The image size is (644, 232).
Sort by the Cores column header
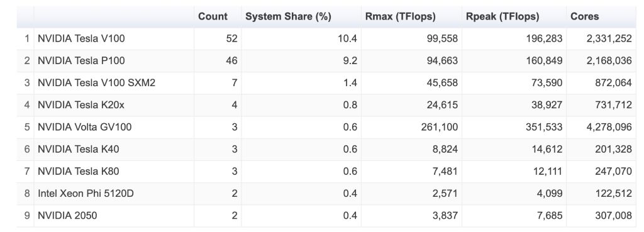[584, 16]
